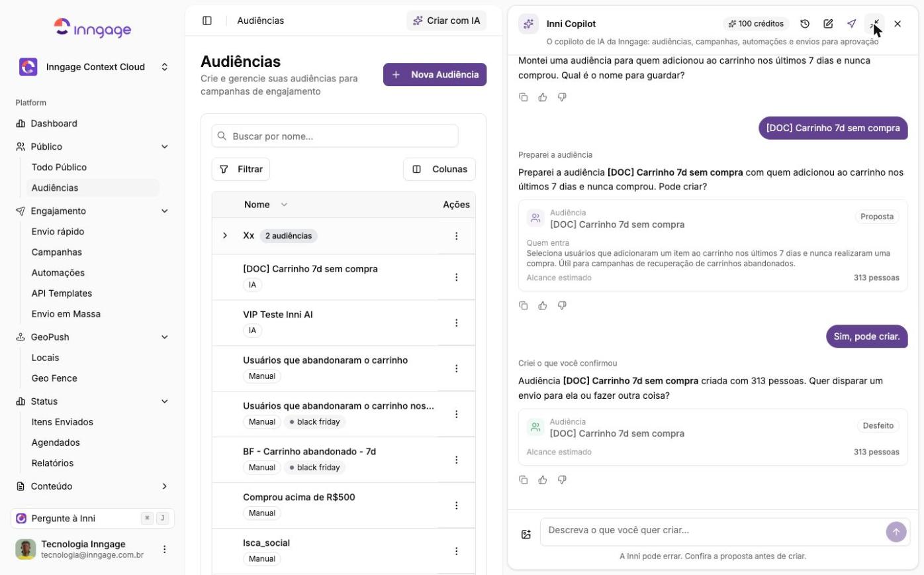Viewport: 924px width, 575px height.
Task: Open actions for Usuários que abandonaram o carrinho
Action: point(456,368)
